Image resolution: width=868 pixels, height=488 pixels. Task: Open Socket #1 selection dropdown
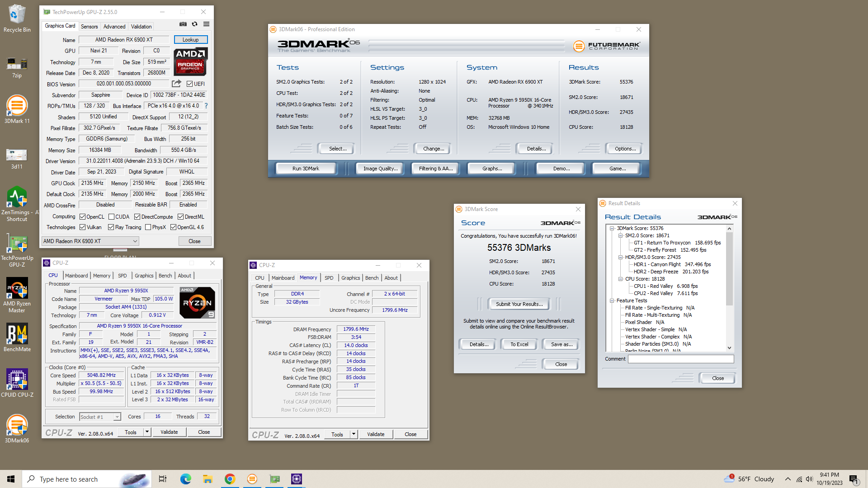tap(100, 417)
